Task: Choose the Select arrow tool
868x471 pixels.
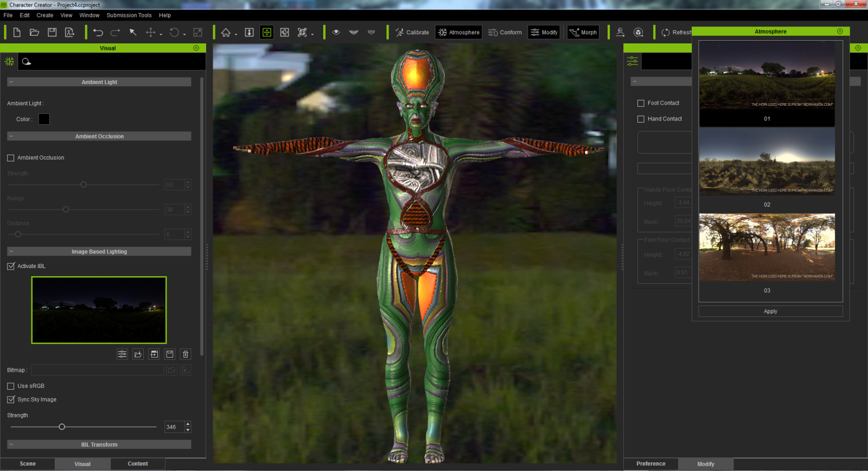Action: (133, 33)
